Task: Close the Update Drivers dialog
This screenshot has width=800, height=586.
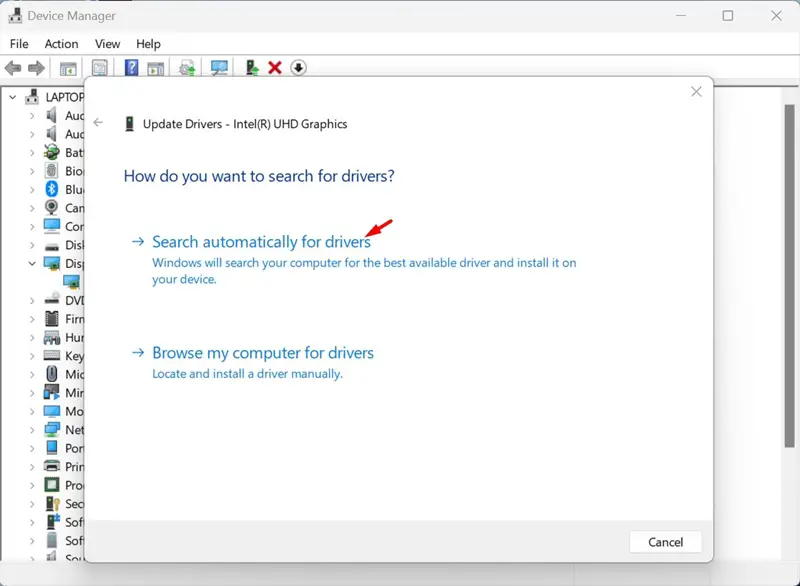Action: tap(696, 92)
